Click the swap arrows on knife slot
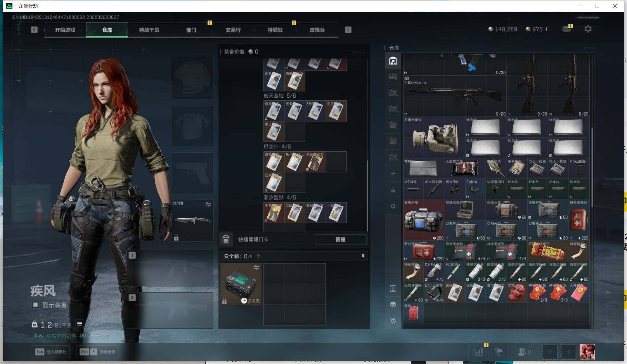 point(208,204)
